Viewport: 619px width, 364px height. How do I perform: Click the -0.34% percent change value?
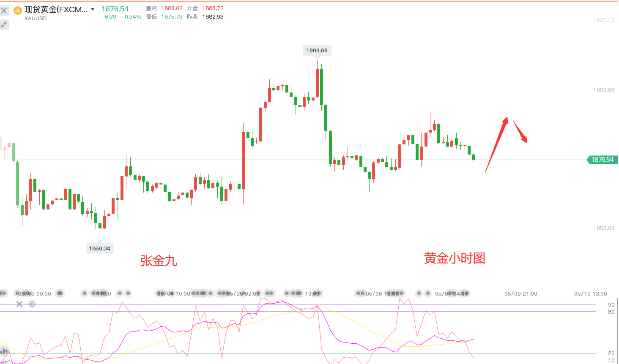click(131, 17)
